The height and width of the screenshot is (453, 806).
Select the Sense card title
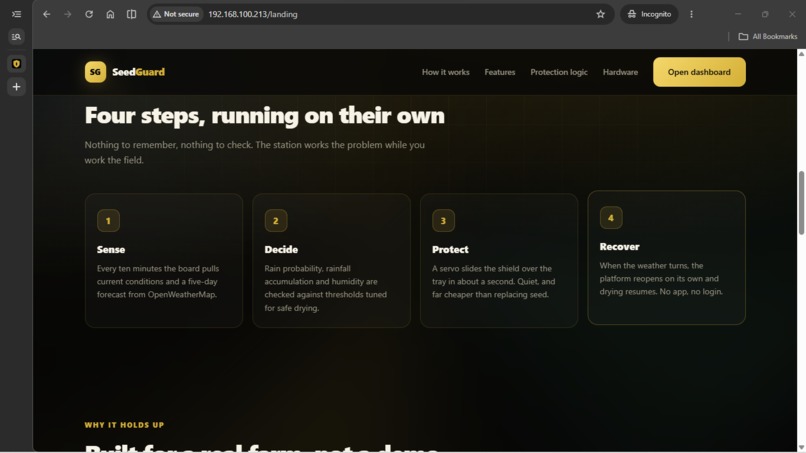coord(111,249)
